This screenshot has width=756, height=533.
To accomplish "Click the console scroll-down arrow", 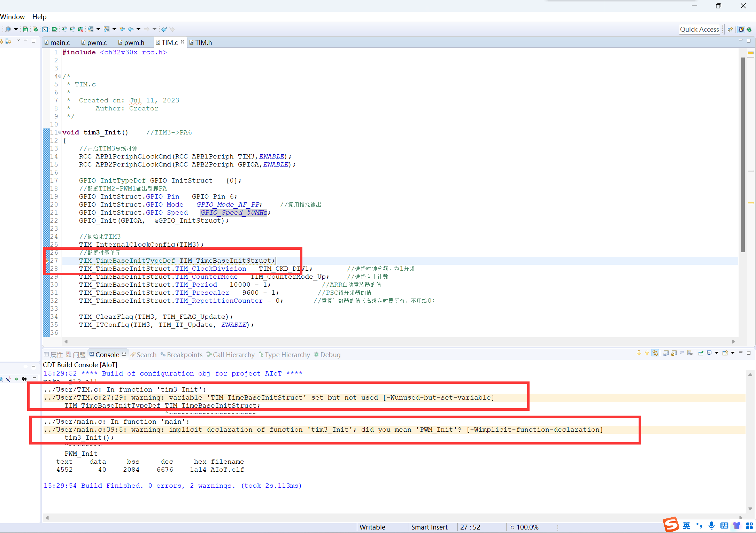I will (750, 509).
